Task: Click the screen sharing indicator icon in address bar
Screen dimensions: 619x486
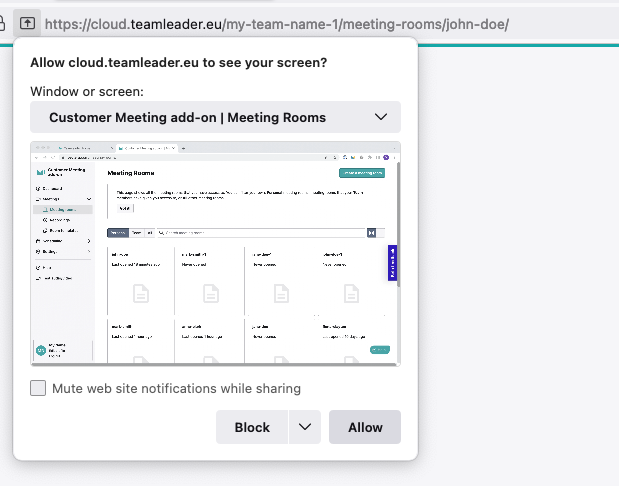Action: 27,23
